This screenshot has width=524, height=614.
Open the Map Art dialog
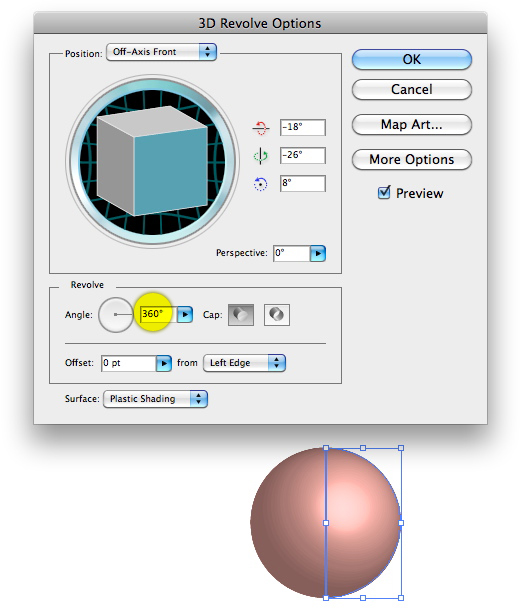tap(412, 125)
